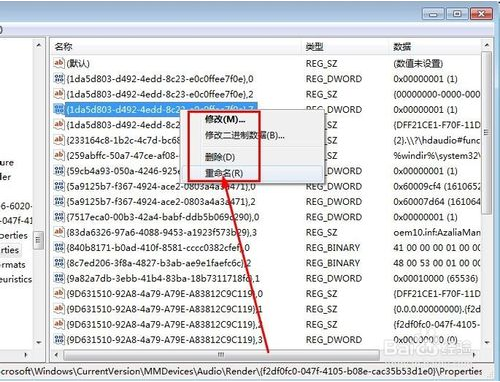Click icon of {9D631510-92A8...},3 row
The height and width of the screenshot is (382, 500).
[59, 339]
